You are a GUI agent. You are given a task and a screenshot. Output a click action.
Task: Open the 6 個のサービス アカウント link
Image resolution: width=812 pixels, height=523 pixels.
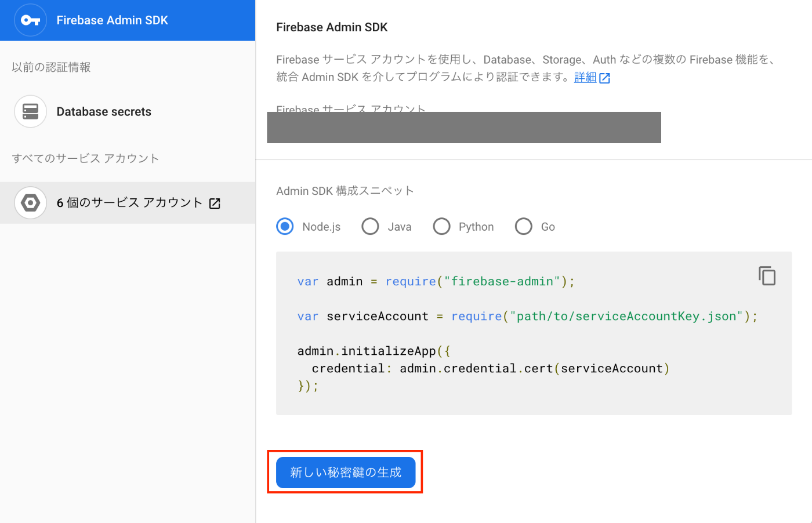pyautogui.click(x=128, y=203)
